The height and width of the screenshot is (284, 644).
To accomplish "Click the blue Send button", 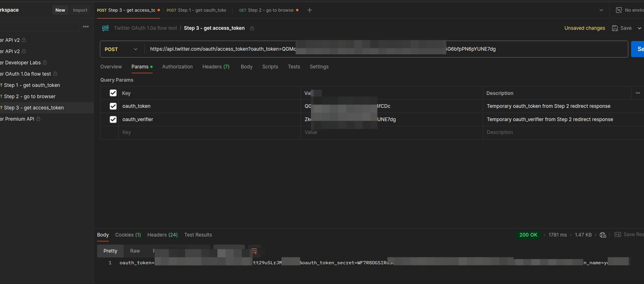I will [637, 49].
